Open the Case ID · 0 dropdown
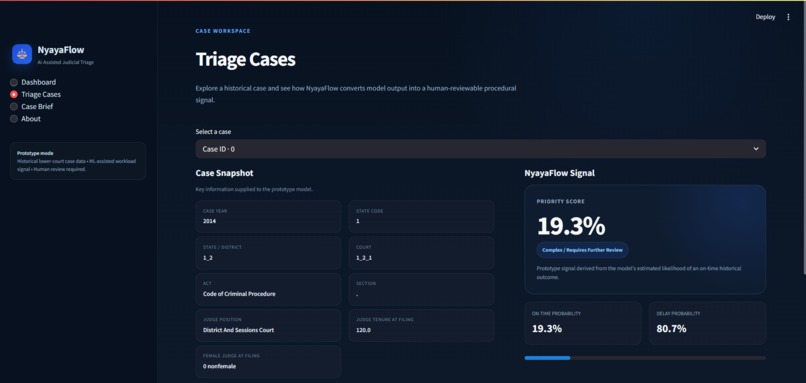The width and height of the screenshot is (806, 383). pos(481,149)
